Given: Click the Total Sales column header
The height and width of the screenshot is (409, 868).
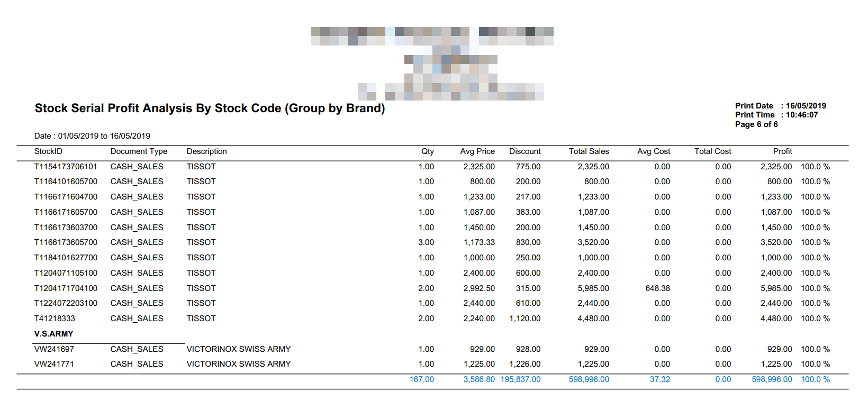Looking at the screenshot, I should [x=589, y=151].
